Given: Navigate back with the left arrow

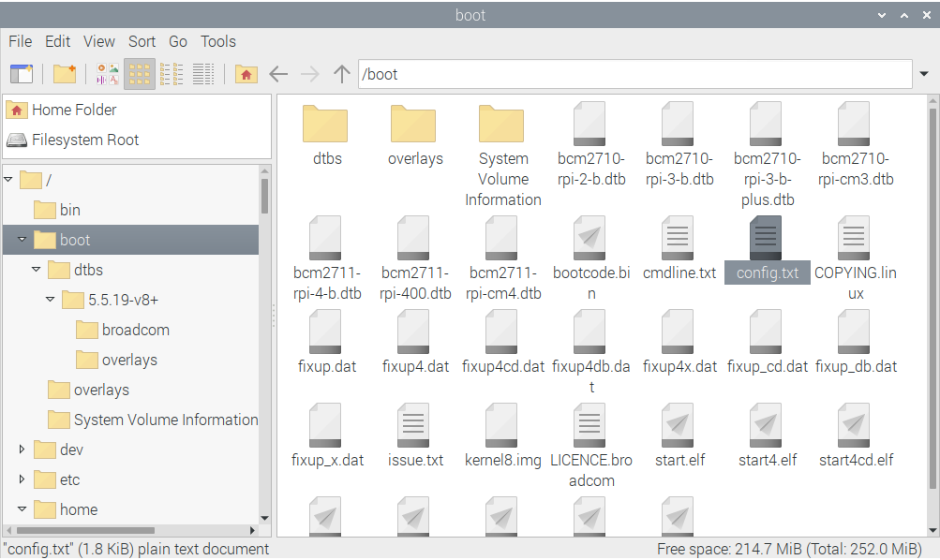Looking at the screenshot, I should 278,74.
